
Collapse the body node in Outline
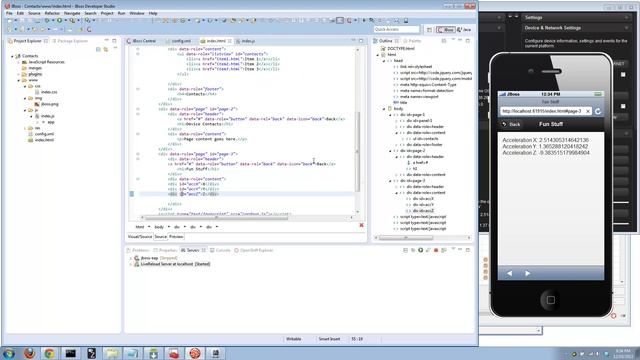click(x=384, y=109)
